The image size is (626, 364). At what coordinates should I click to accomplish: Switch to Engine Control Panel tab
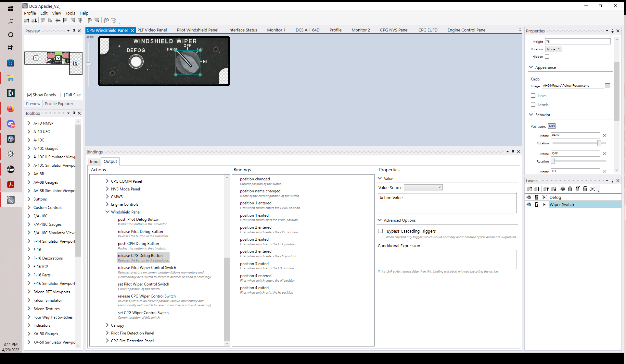[x=467, y=30]
